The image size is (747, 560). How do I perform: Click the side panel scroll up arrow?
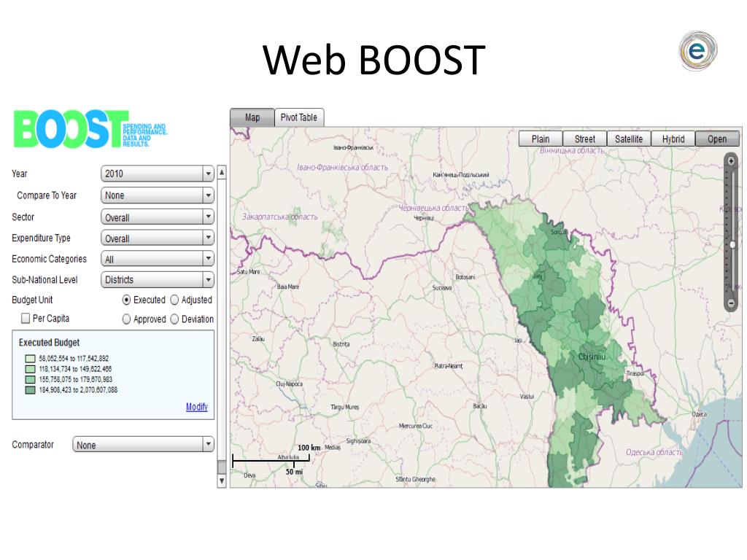222,172
